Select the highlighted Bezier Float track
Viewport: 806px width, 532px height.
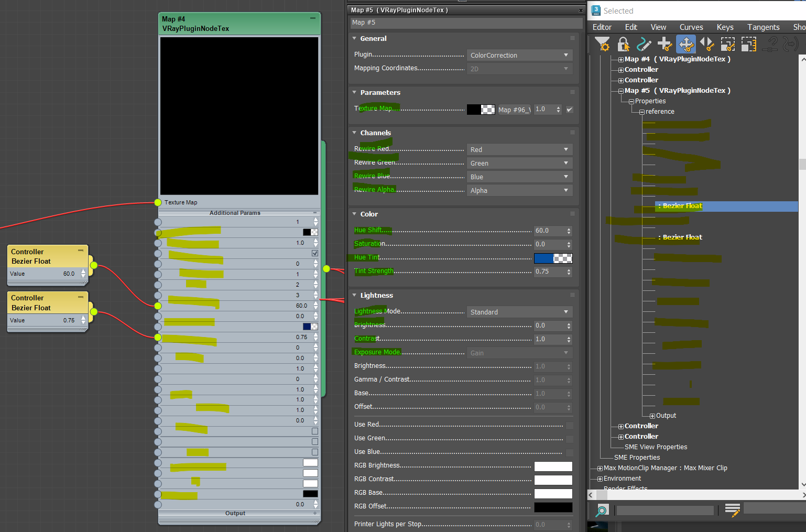[726, 206]
